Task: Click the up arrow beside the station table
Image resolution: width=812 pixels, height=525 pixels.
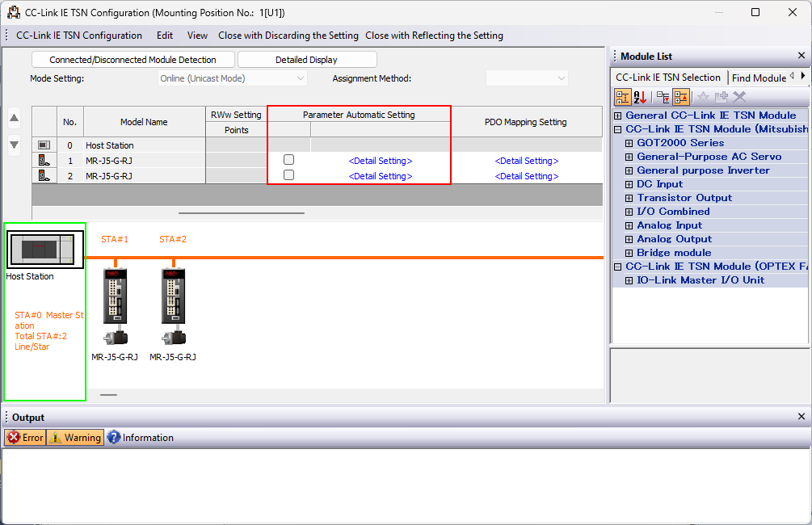Action: tap(15, 118)
